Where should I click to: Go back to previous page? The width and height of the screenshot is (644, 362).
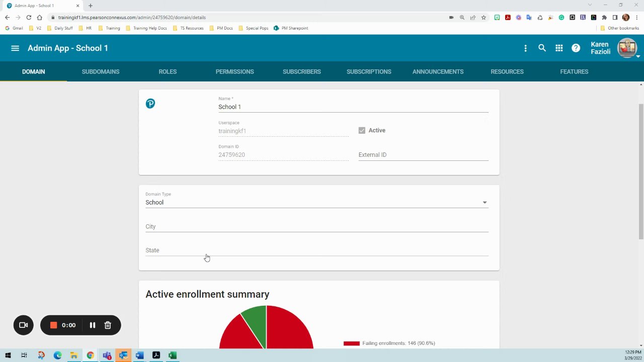click(x=7, y=17)
